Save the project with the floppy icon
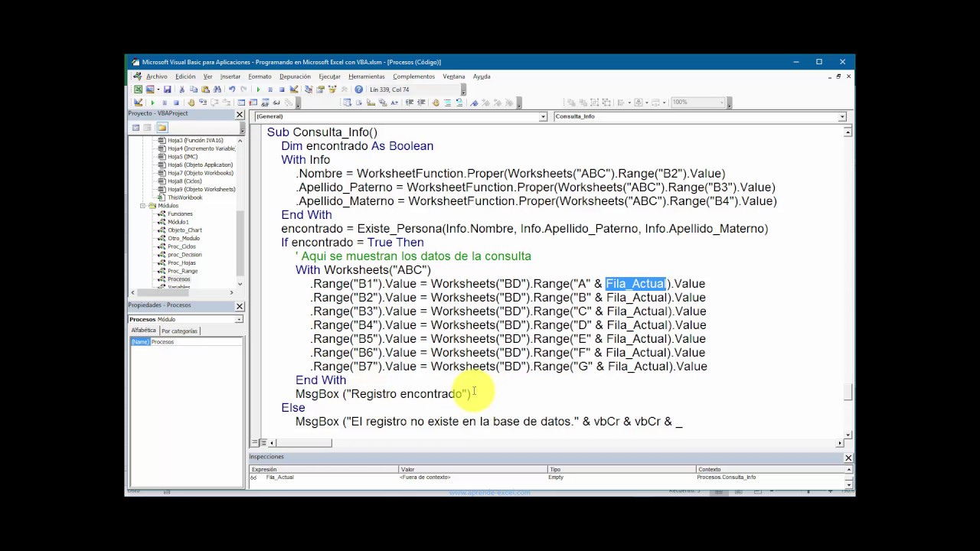 pos(168,90)
